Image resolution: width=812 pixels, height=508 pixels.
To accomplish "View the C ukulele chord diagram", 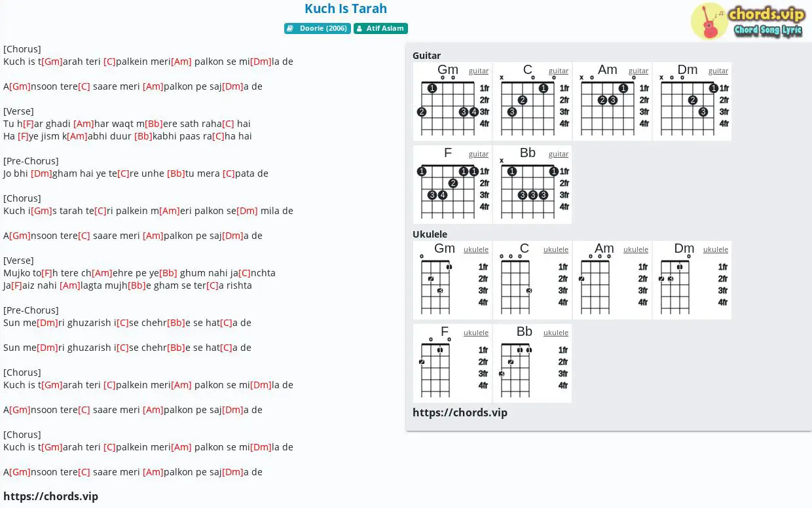I will pos(532,280).
